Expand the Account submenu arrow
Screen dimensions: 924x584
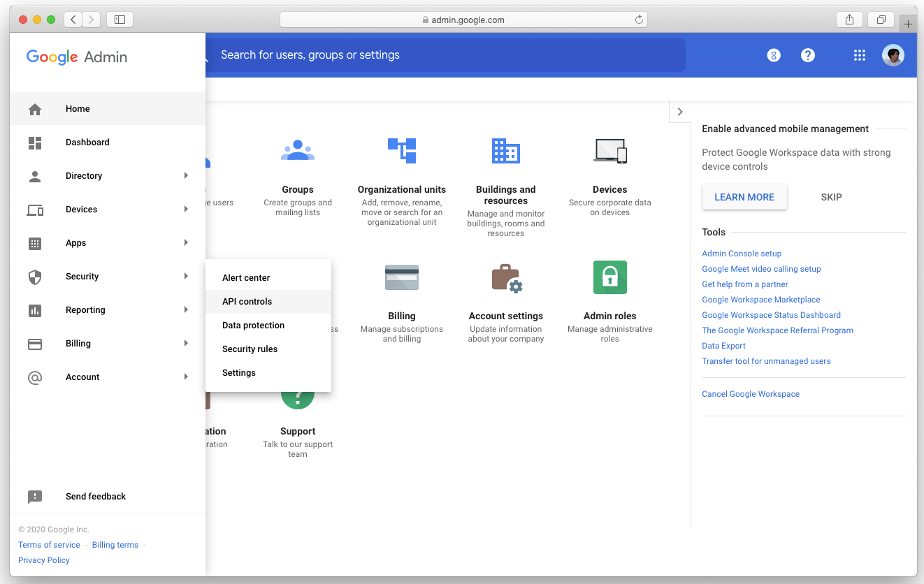pos(186,377)
